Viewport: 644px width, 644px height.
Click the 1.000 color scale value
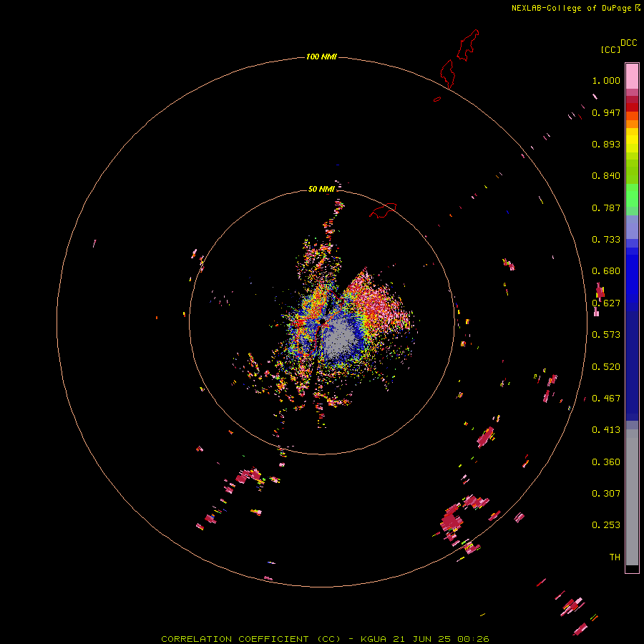pyautogui.click(x=606, y=80)
